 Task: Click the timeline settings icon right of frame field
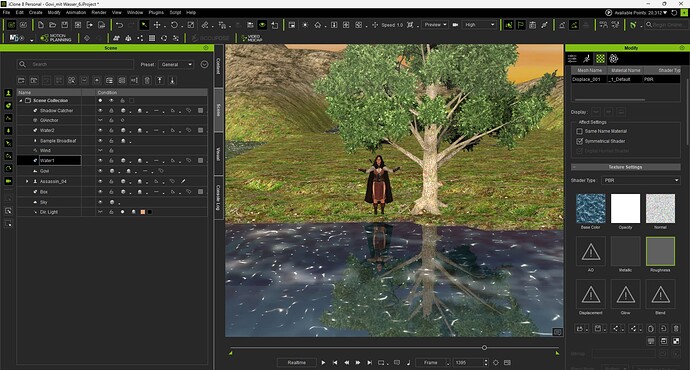[496, 363]
